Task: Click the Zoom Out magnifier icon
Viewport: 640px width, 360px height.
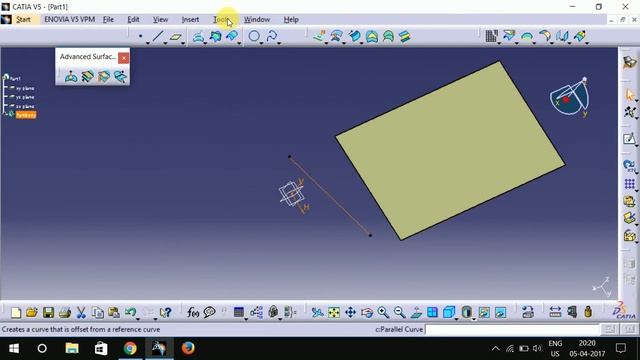Action: 400,313
